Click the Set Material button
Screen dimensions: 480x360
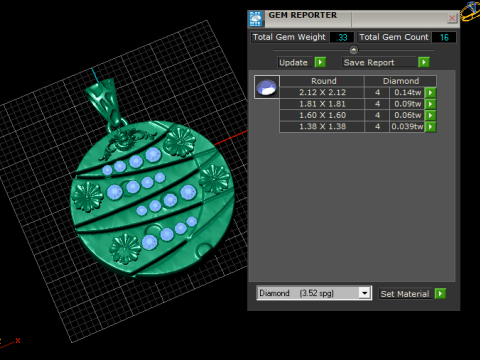click(405, 294)
